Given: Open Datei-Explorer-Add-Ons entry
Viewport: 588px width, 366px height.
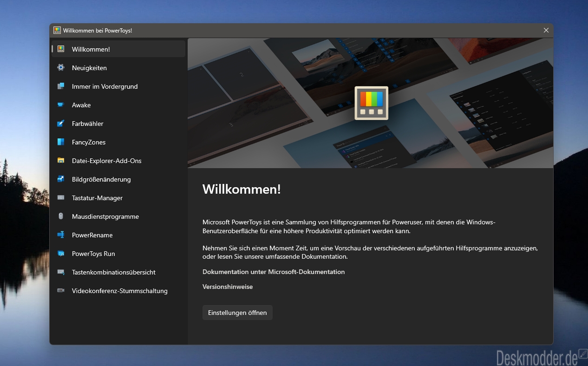Looking at the screenshot, I should (118, 160).
